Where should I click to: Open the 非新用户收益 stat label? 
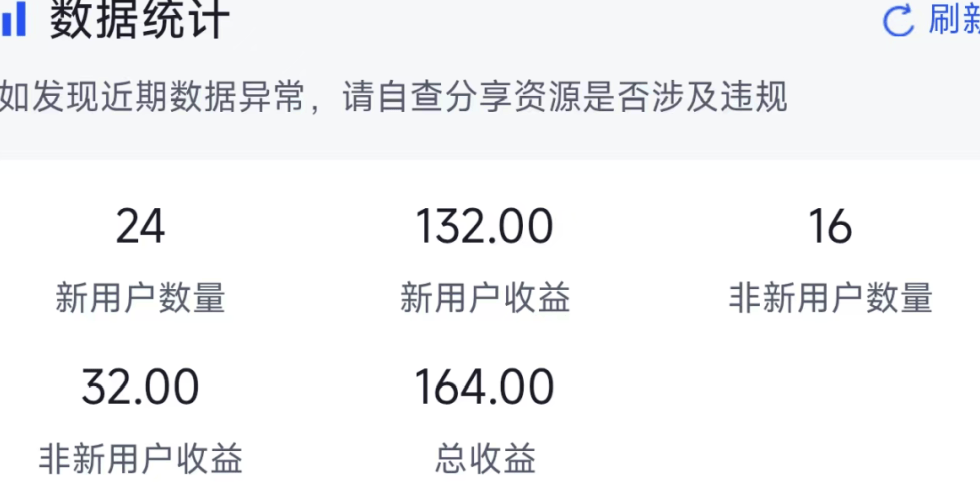point(140,458)
